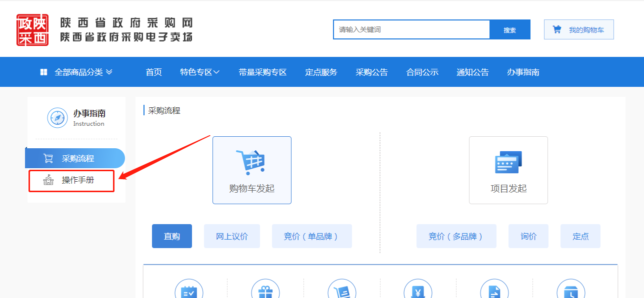644x298 pixels.
Task: Click the grid icon beside 全部商品分类
Action: point(43,72)
